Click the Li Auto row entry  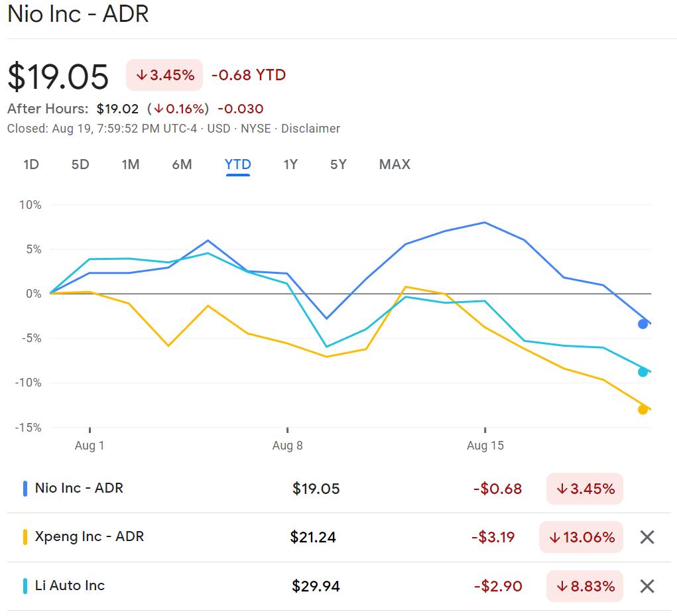pyautogui.click(x=265, y=586)
